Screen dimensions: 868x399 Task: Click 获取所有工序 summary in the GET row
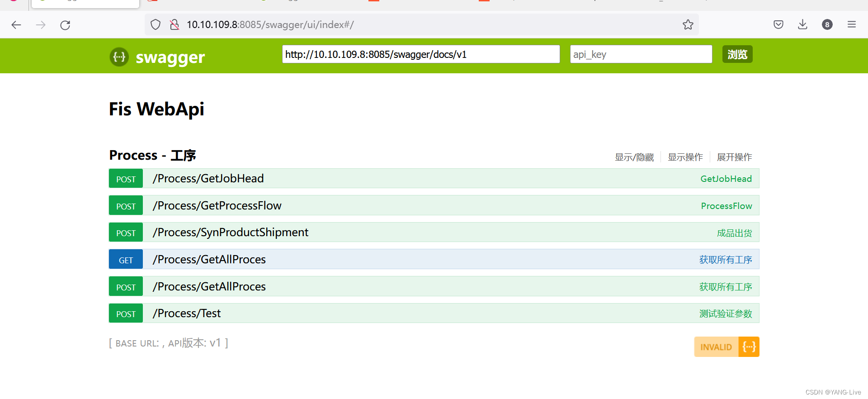click(x=726, y=260)
